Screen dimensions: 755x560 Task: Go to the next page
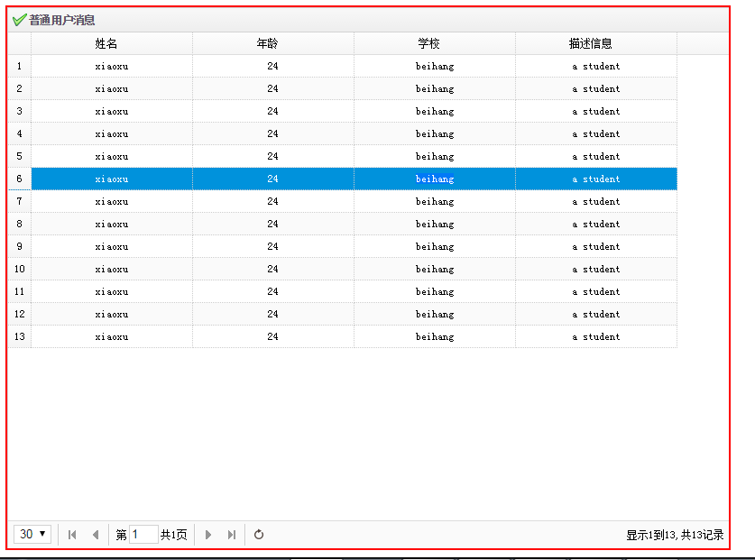coord(208,535)
